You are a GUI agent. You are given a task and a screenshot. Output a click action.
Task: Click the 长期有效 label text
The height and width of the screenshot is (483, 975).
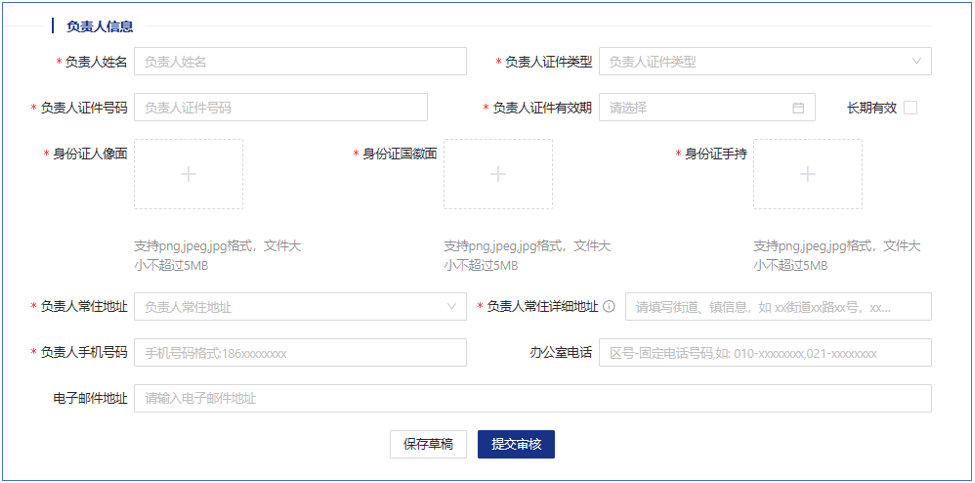(871, 108)
